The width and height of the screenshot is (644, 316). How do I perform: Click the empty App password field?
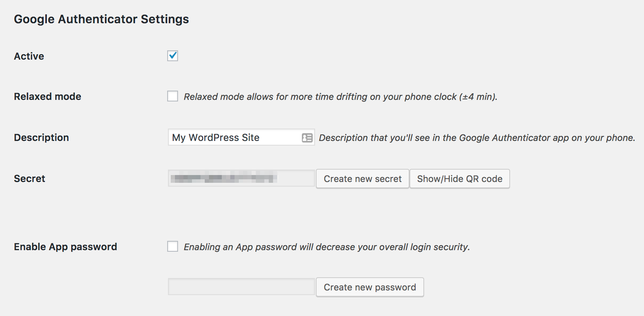[x=241, y=287]
